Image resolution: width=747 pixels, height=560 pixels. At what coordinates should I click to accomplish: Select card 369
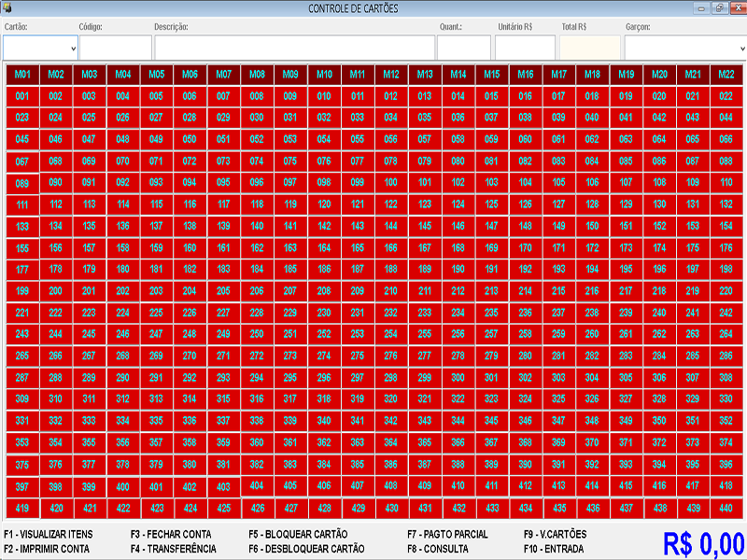click(558, 442)
